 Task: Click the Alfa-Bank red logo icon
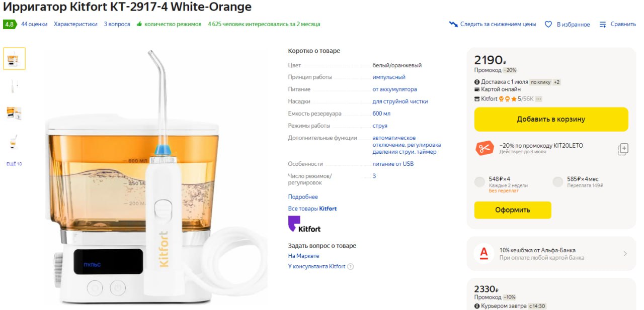[484, 254]
